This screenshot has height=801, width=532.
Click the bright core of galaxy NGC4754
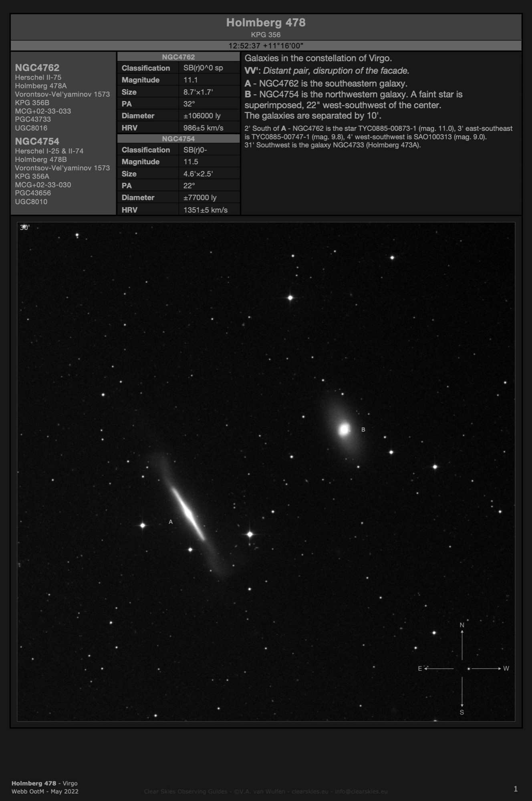(344, 430)
